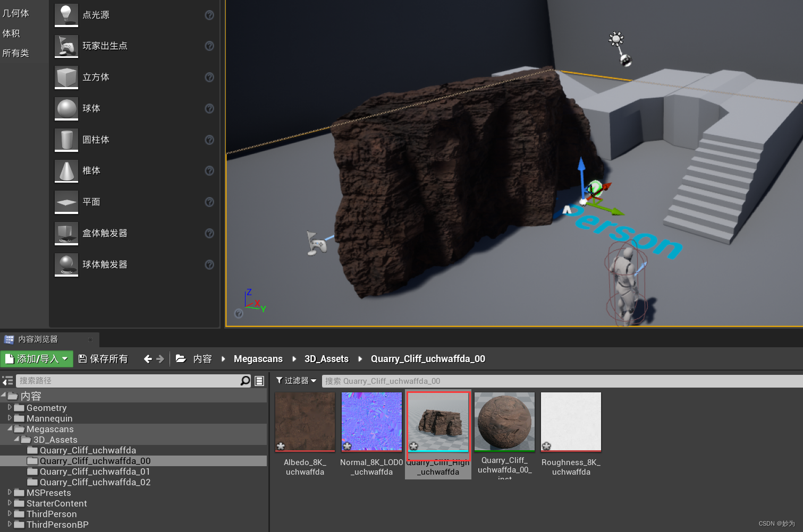Select the 圆柱体 cylinder icon
This screenshot has height=532, width=803.
tap(66, 140)
